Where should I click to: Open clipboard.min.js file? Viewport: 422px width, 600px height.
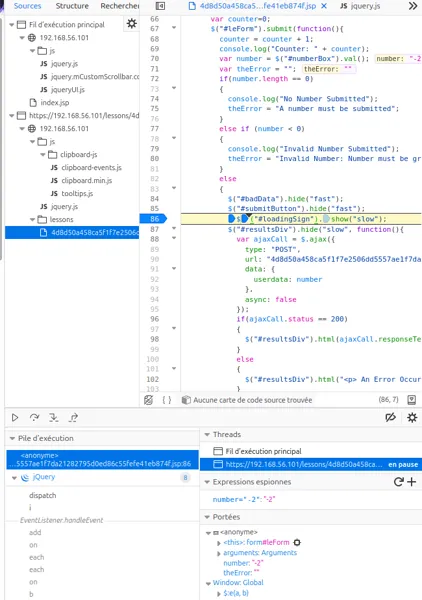[81, 181]
